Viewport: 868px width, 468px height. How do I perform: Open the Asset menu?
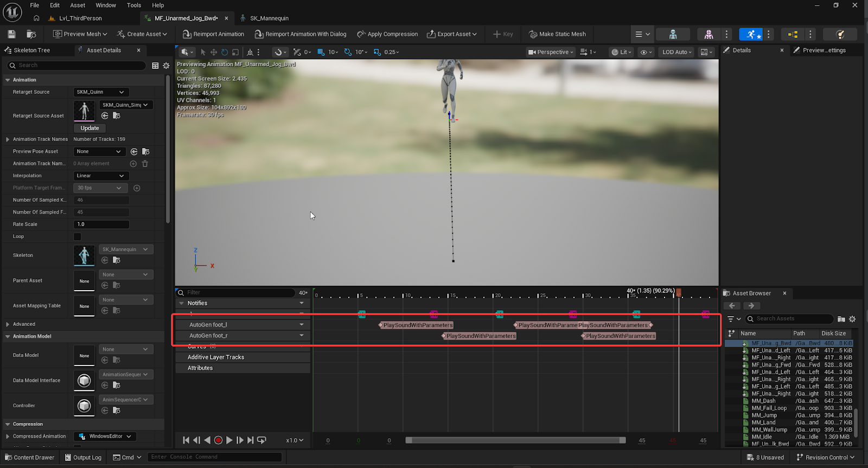coord(78,5)
